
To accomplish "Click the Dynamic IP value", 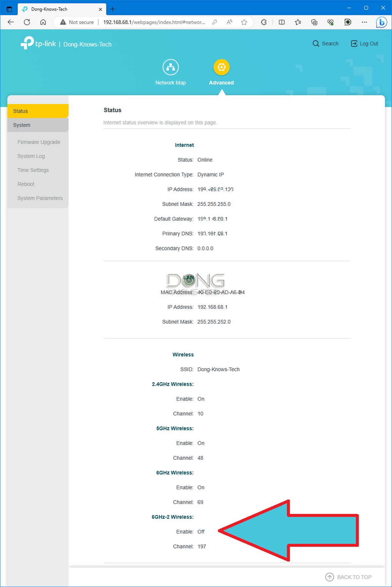I will [x=211, y=175].
